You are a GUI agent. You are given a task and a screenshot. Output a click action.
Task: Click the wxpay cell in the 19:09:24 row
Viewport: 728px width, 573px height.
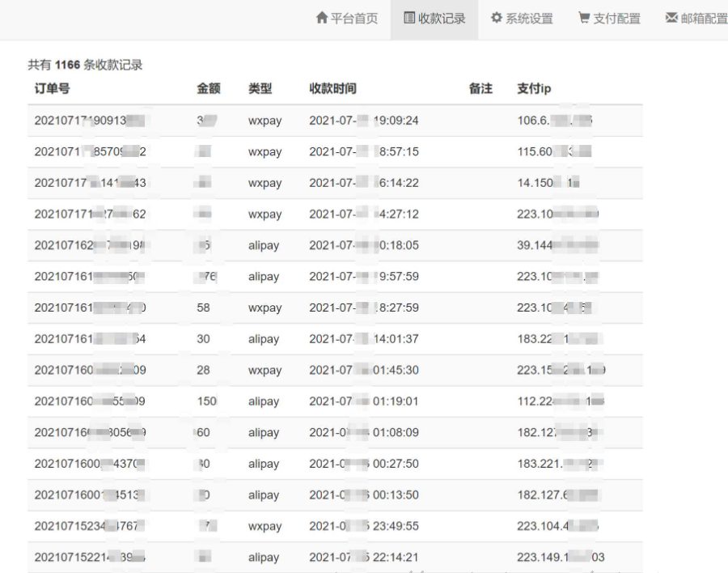[265, 121]
